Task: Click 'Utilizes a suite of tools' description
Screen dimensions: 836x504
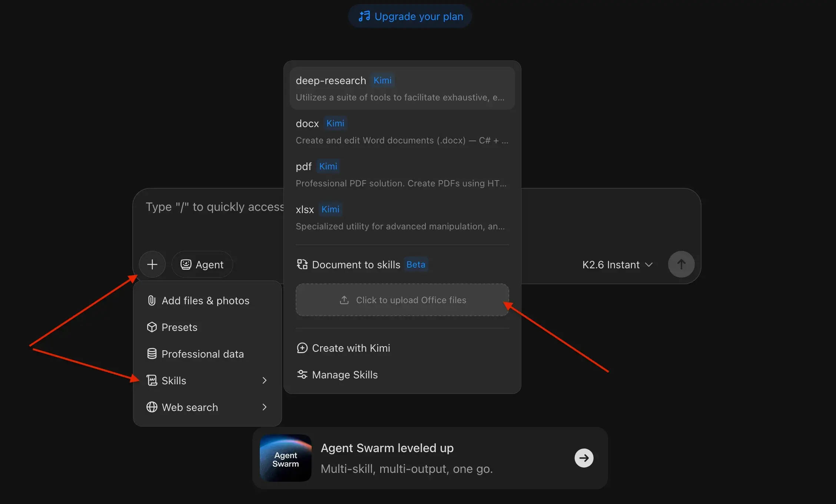Action: point(400,97)
